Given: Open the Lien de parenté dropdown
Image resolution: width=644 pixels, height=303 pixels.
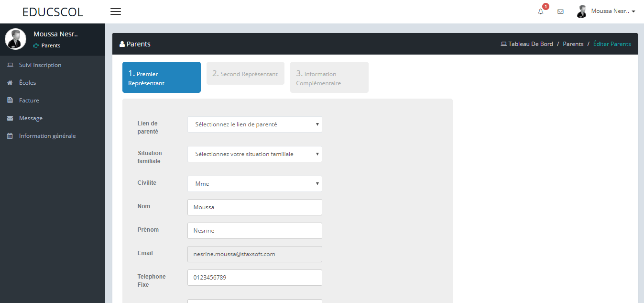Looking at the screenshot, I should pyautogui.click(x=254, y=124).
